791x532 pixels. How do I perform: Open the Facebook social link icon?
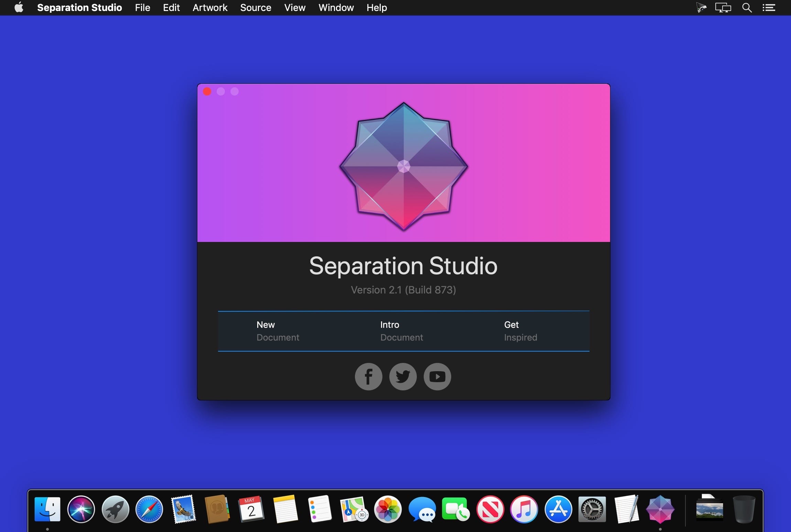368,377
